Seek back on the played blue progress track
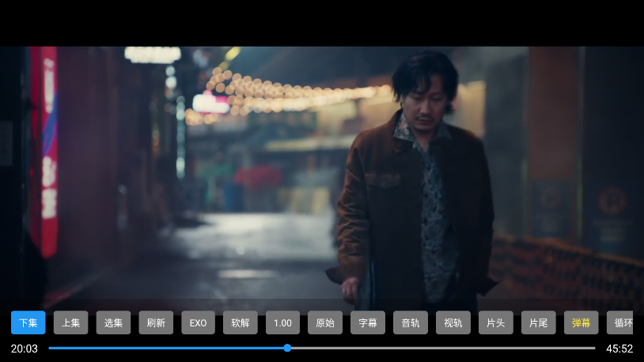The height and width of the screenshot is (362, 644). (158, 348)
